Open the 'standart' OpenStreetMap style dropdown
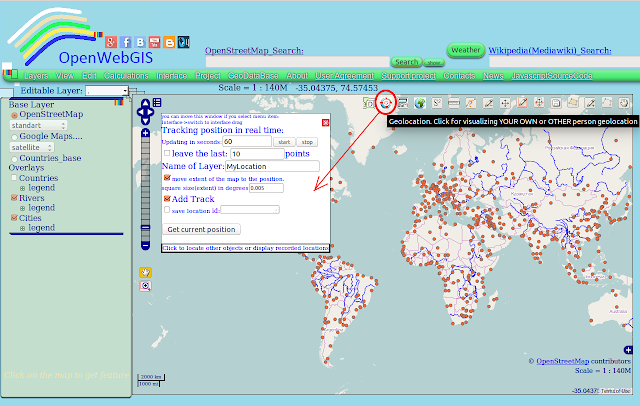 coord(38,125)
